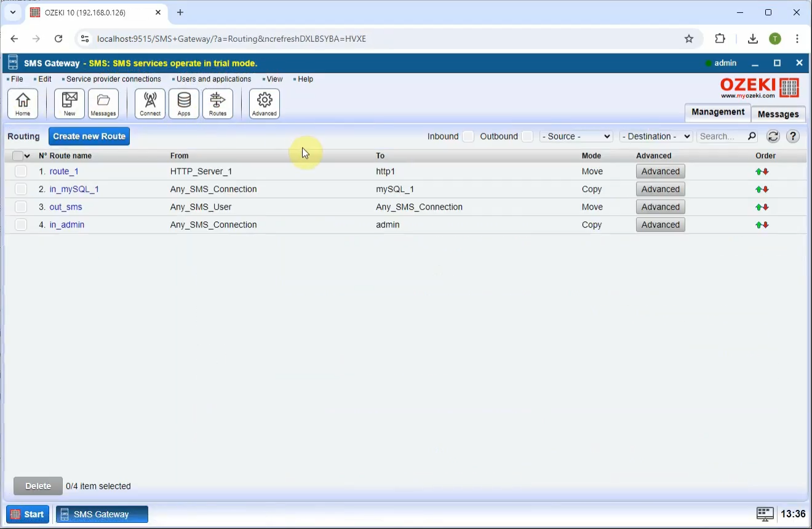This screenshot has width=812, height=529.
Task: Open the Service provider connections menu
Action: 113,79
